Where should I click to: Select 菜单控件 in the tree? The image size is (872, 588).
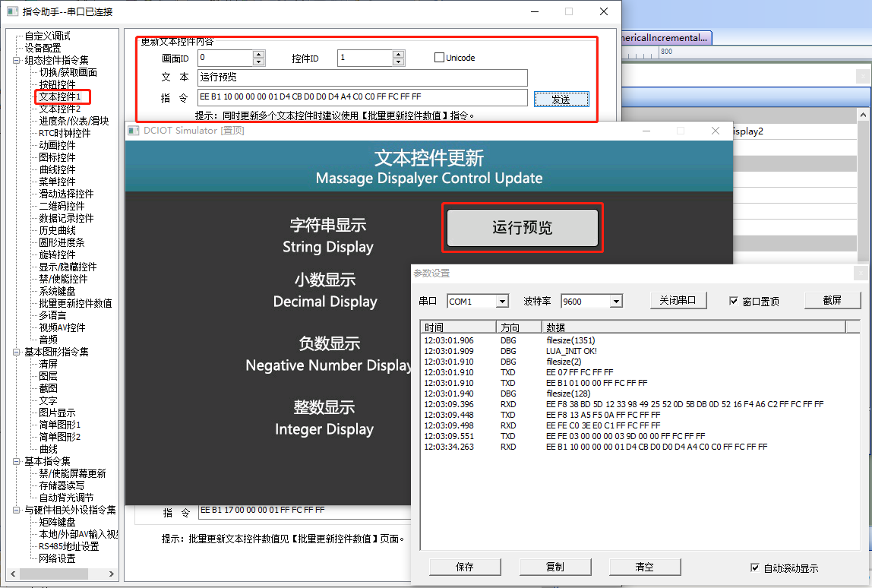pyautogui.click(x=57, y=182)
